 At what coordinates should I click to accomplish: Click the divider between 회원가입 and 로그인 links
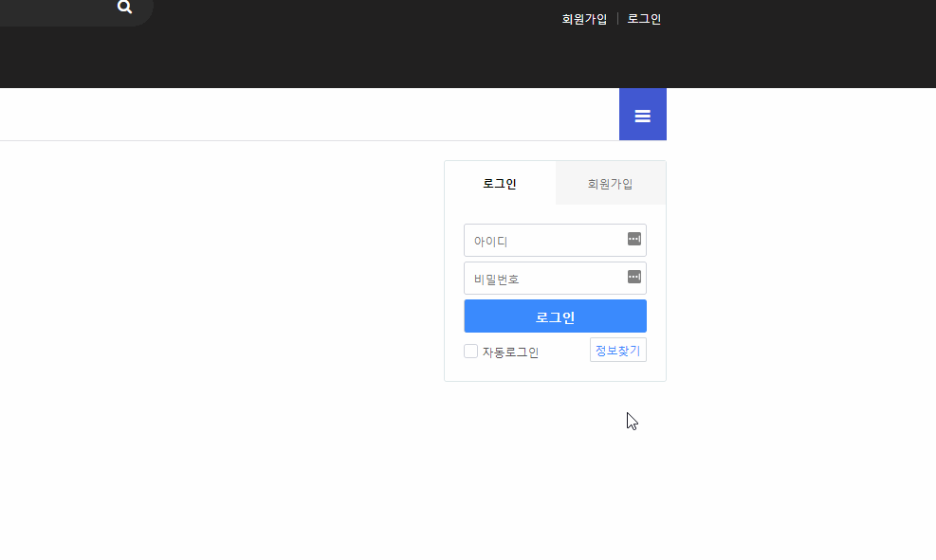(617, 19)
